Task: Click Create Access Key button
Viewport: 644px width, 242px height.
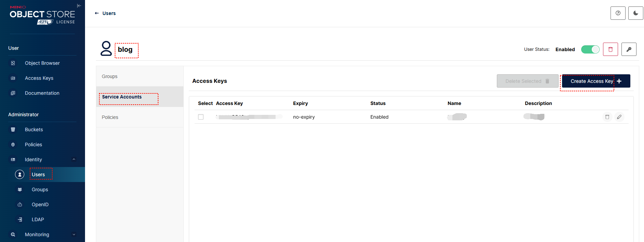Action: (596, 81)
